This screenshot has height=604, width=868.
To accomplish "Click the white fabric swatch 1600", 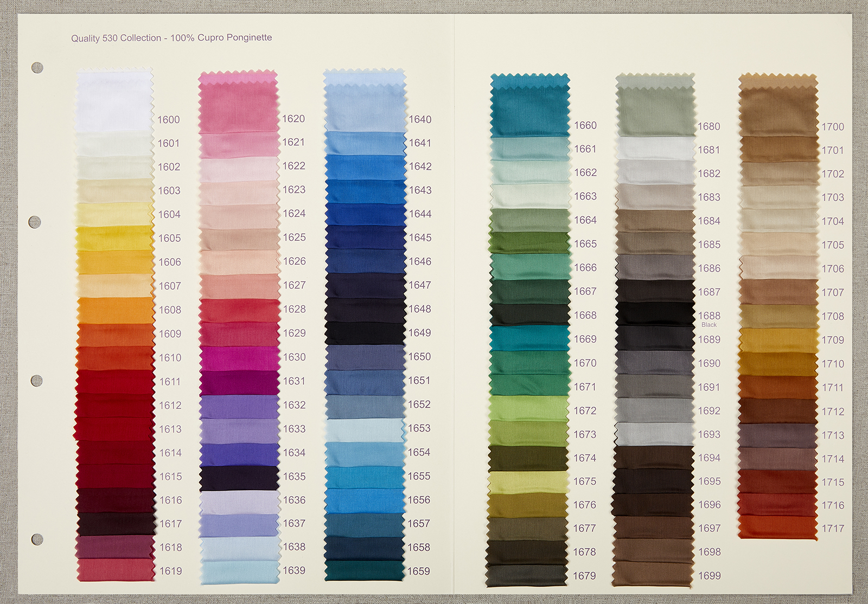I will point(114,100).
